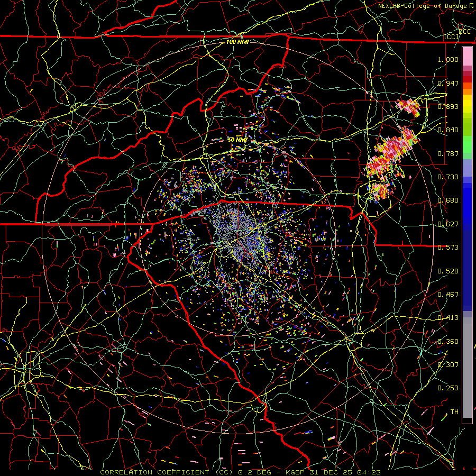This screenshot has height=476, width=476.
Task: Select the 0.467 value on the scale
Action: point(448,294)
